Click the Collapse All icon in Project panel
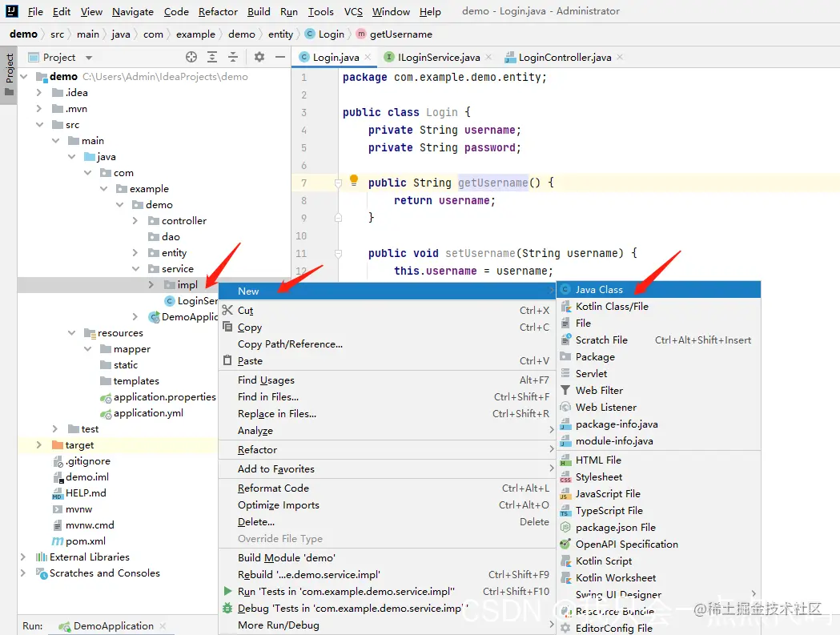The width and height of the screenshot is (840, 635). (x=233, y=57)
